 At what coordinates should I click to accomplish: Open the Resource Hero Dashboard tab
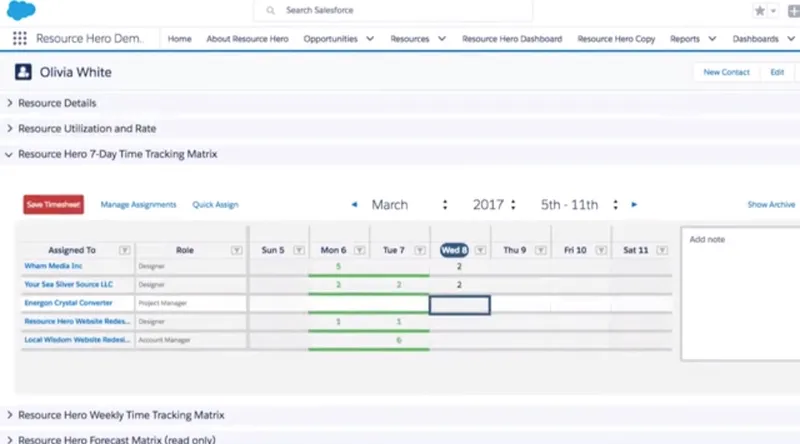click(512, 39)
